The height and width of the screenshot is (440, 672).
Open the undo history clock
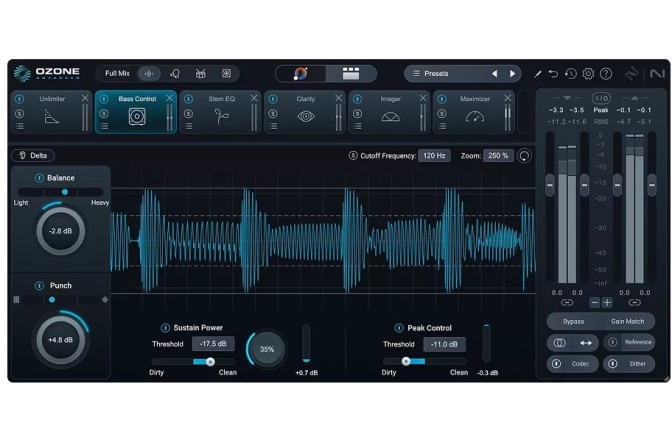click(x=570, y=74)
